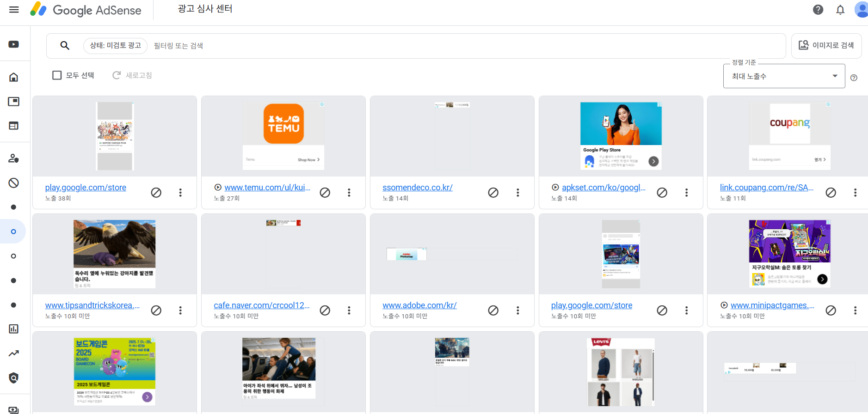Open the Levi's clothing ad thumbnail
This screenshot has height=414, width=868.
[621, 372]
